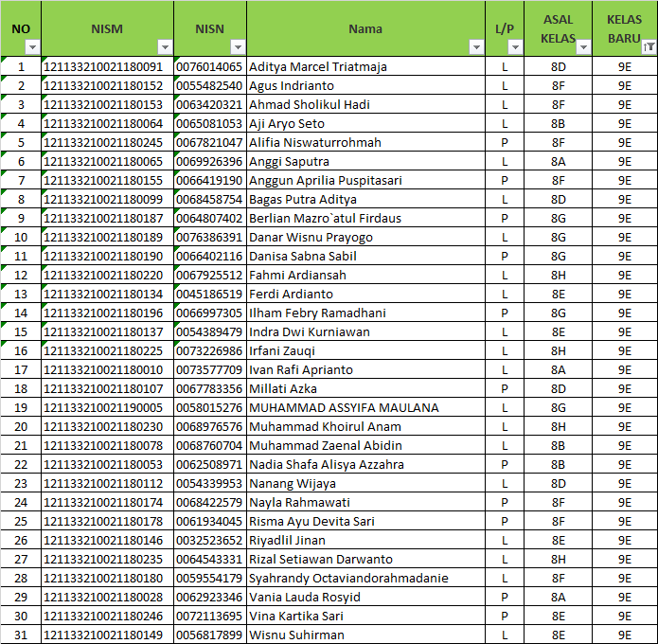Open the NO column filter dropdown
Screen dimensions: 658x644
click(32, 47)
